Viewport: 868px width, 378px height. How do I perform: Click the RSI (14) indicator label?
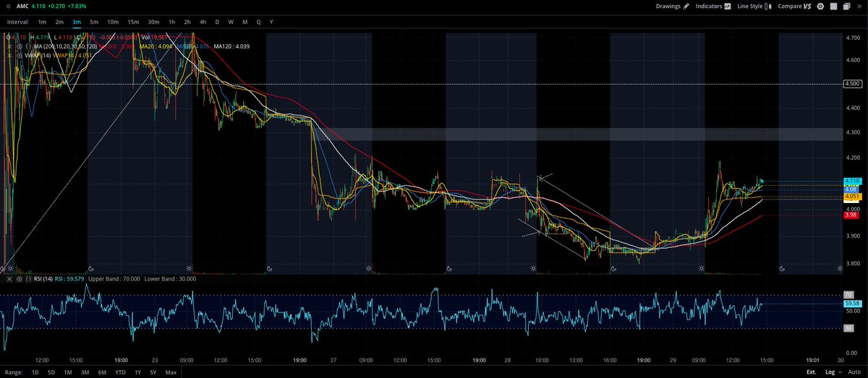click(43, 279)
